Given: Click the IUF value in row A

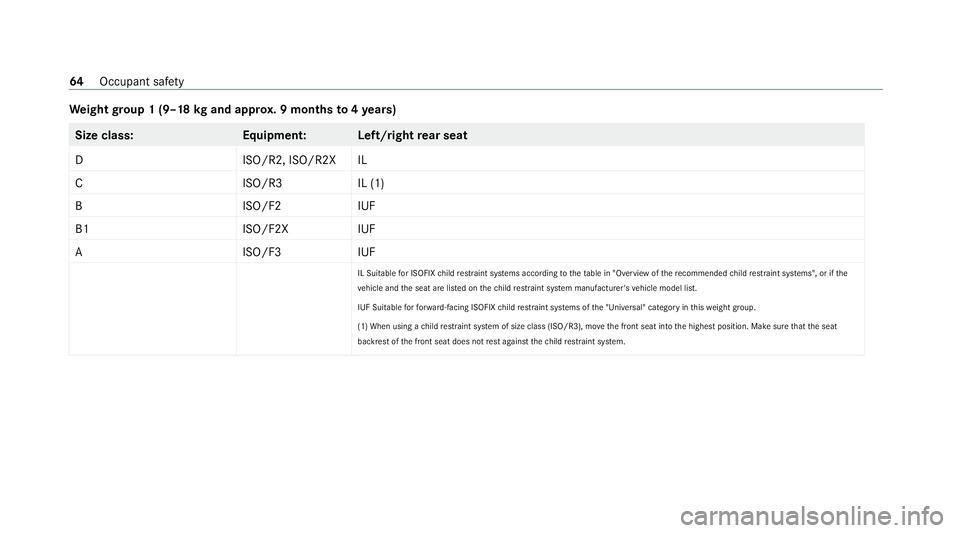Looking at the screenshot, I should tap(366, 252).
